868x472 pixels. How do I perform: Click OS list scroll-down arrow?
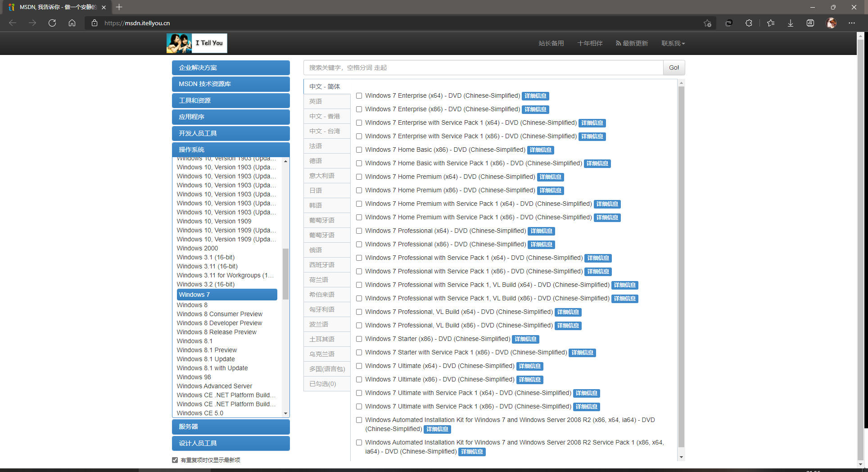(x=285, y=413)
